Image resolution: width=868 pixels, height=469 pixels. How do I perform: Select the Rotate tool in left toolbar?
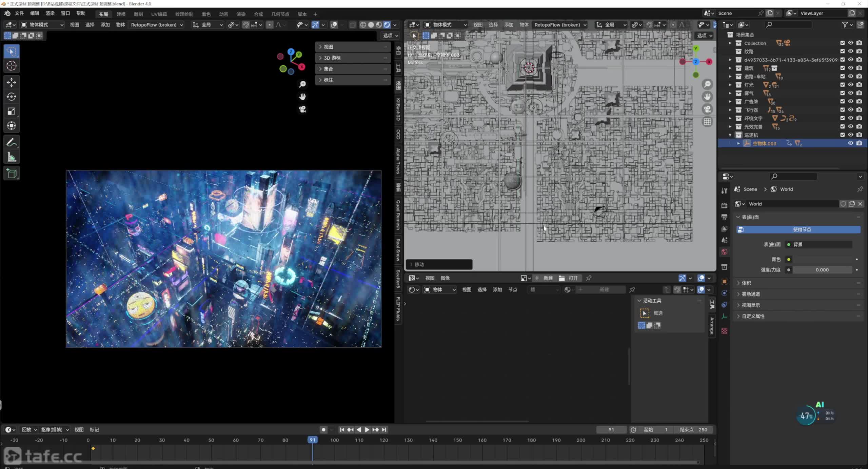pyautogui.click(x=12, y=97)
